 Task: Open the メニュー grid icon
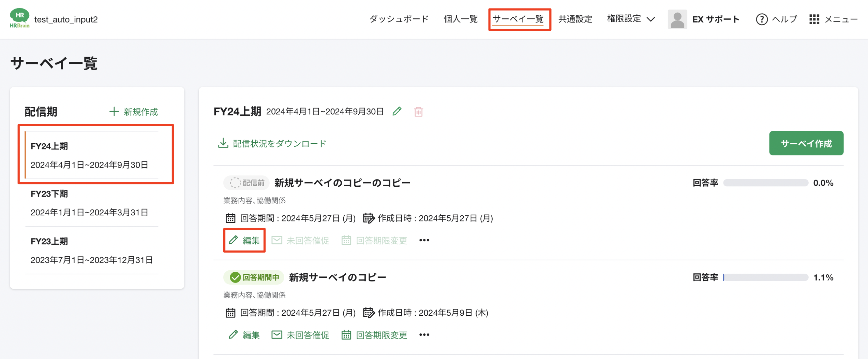click(815, 19)
